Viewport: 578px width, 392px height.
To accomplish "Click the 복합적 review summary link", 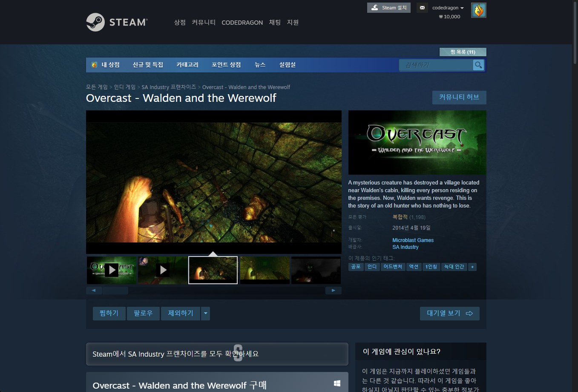I will point(400,217).
